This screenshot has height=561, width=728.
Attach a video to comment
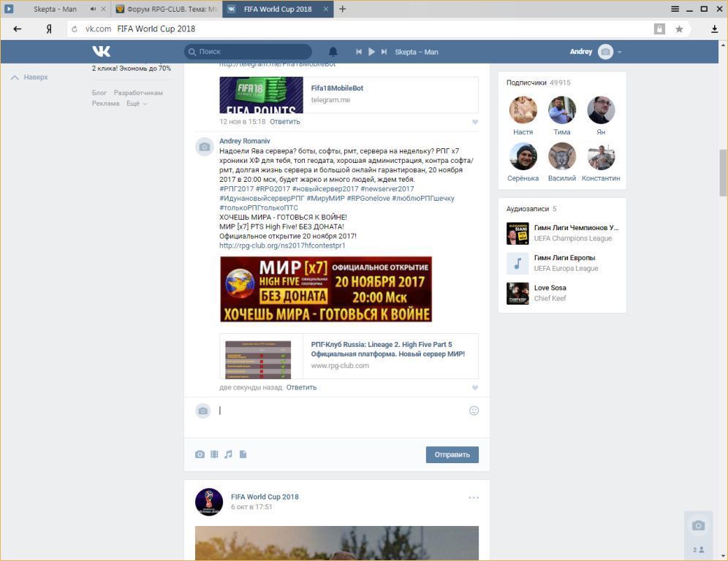click(214, 454)
